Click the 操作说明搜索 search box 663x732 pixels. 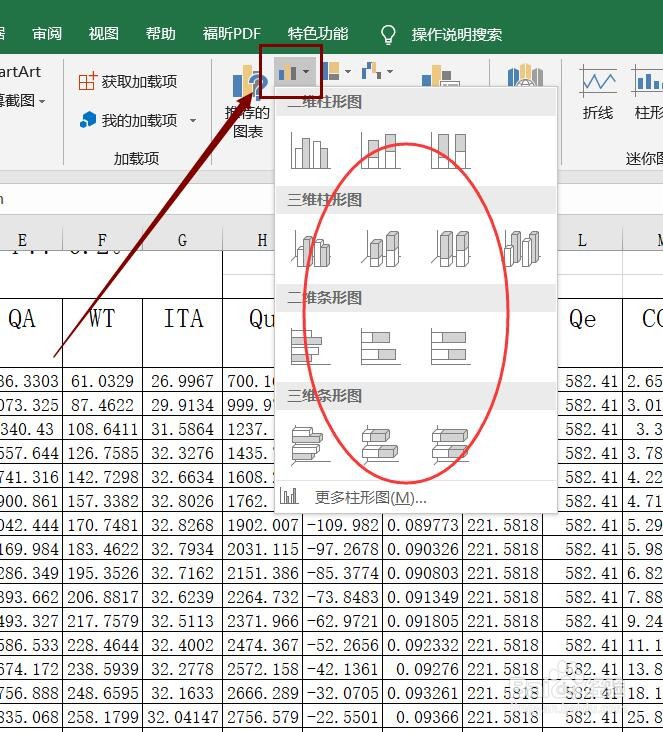[x=457, y=35]
